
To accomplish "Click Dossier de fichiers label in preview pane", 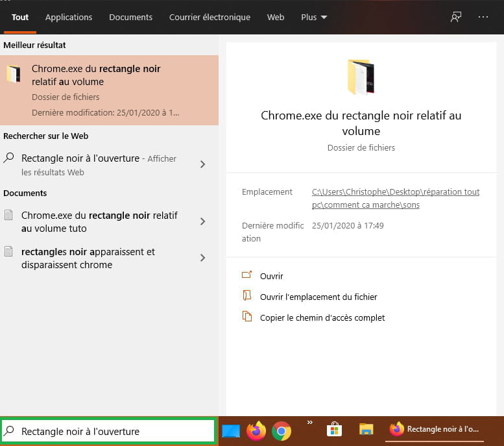I will click(x=361, y=148).
